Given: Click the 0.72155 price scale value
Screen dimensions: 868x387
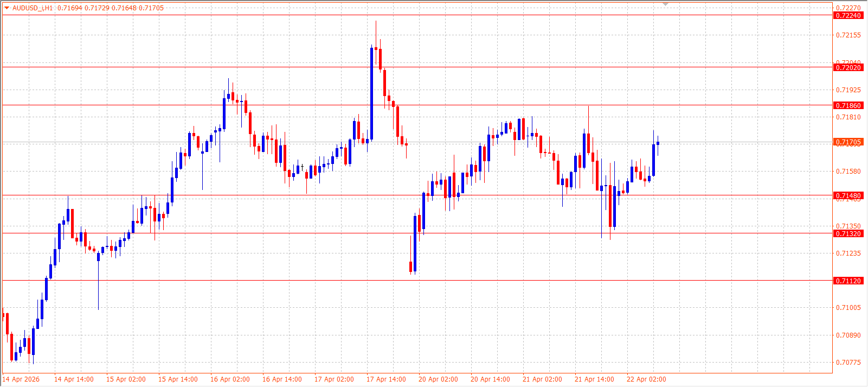Looking at the screenshot, I should [848, 35].
